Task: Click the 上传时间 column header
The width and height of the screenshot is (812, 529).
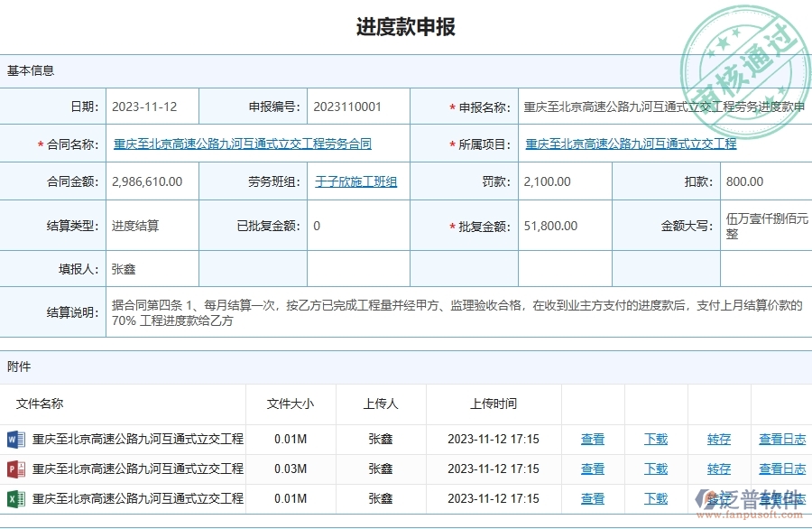Action: (x=491, y=404)
